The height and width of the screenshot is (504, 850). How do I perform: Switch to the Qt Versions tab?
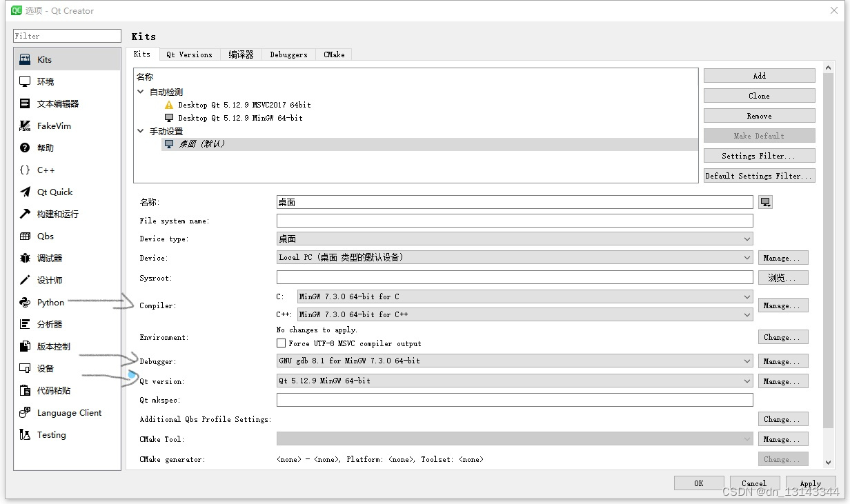pos(189,54)
